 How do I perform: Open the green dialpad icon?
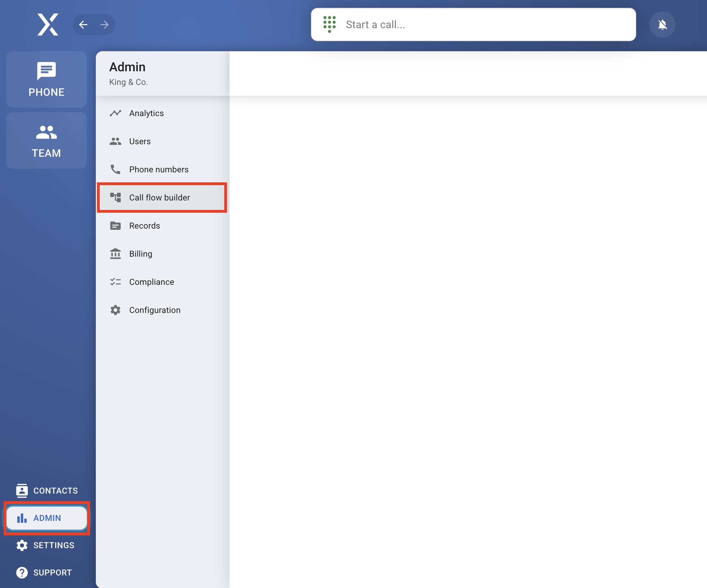(329, 24)
